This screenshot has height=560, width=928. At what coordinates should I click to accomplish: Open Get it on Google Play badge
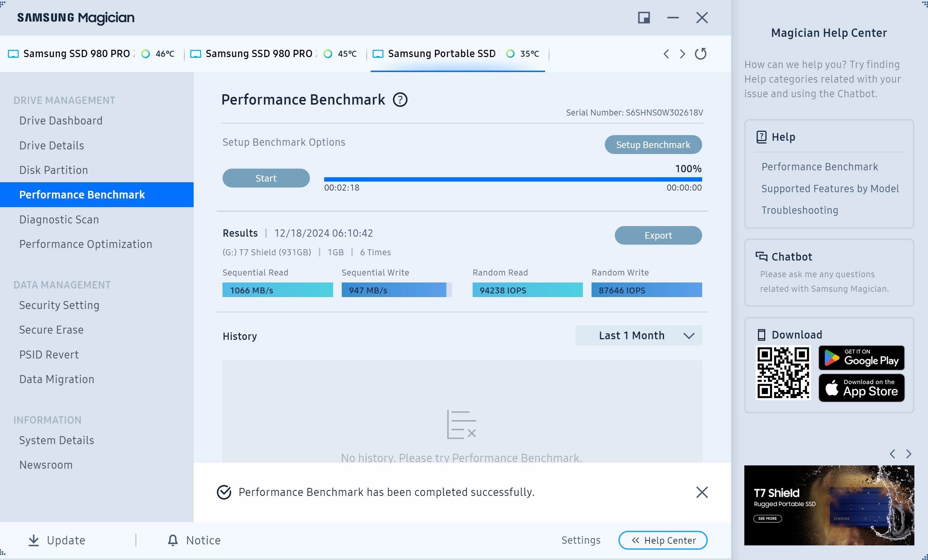tap(861, 358)
